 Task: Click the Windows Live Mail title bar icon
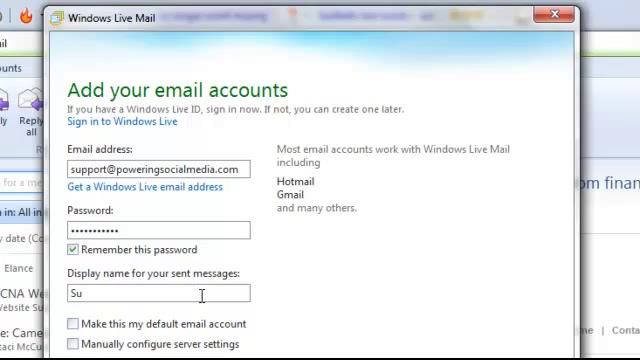click(x=57, y=18)
